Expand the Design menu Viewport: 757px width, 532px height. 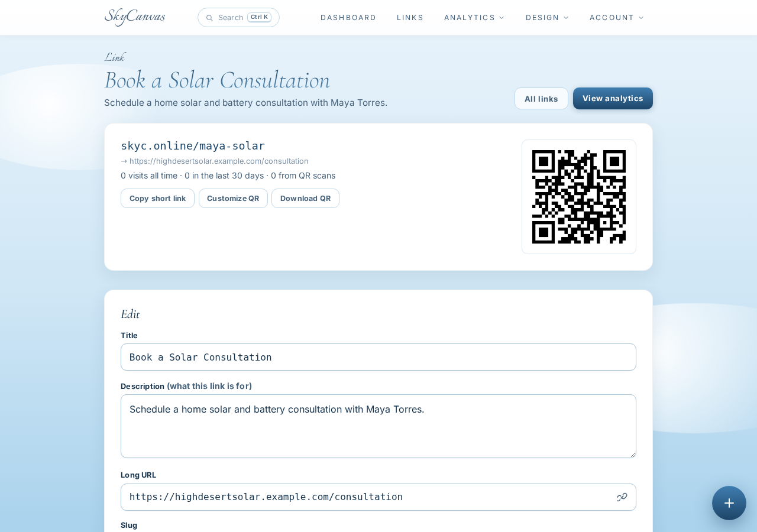pos(547,18)
